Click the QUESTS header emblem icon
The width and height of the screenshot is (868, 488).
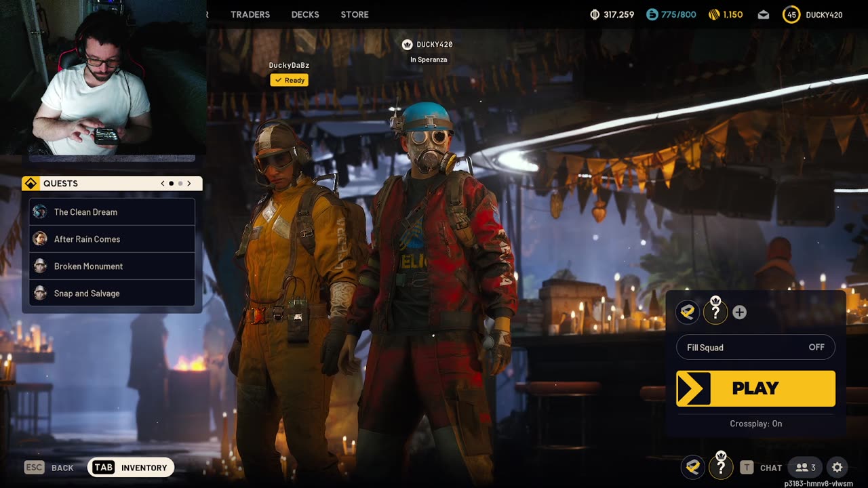[31, 184]
